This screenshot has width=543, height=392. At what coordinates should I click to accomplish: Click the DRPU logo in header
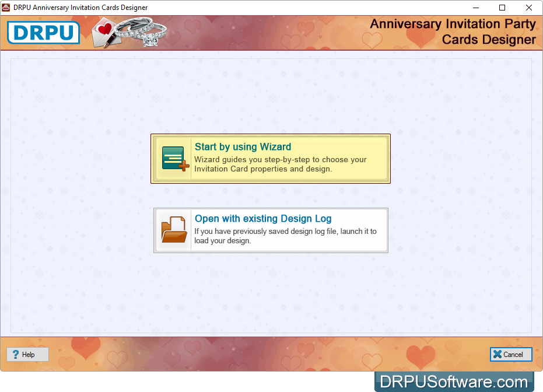coord(44,33)
